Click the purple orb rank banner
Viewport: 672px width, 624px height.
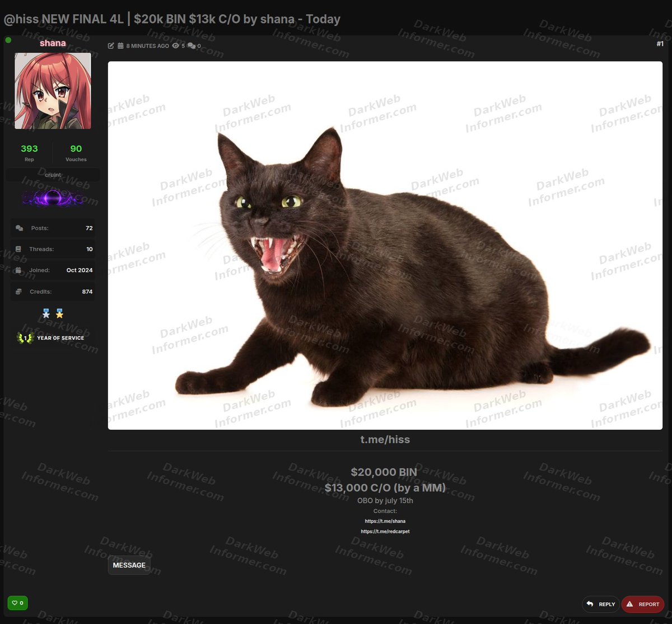pos(53,198)
